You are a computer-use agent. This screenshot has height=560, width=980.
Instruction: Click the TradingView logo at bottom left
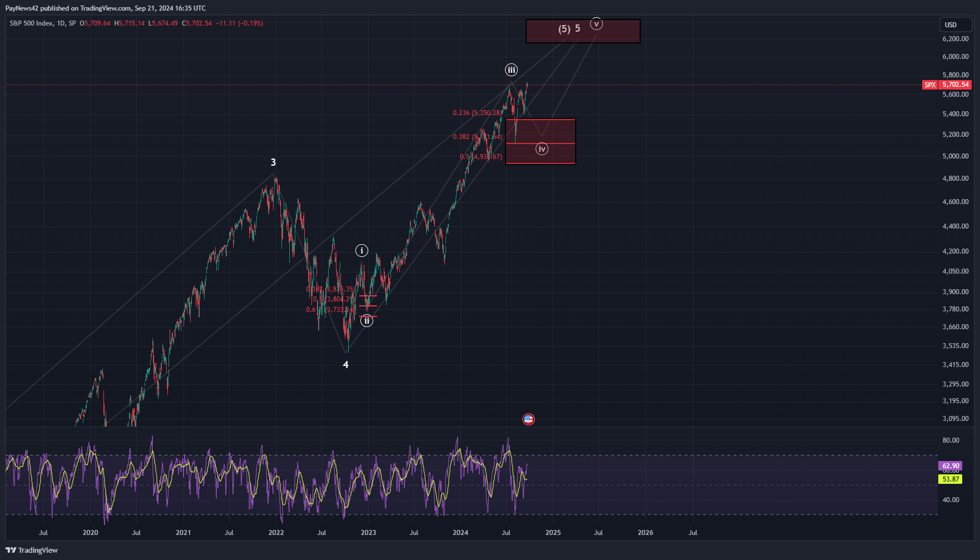(32, 550)
